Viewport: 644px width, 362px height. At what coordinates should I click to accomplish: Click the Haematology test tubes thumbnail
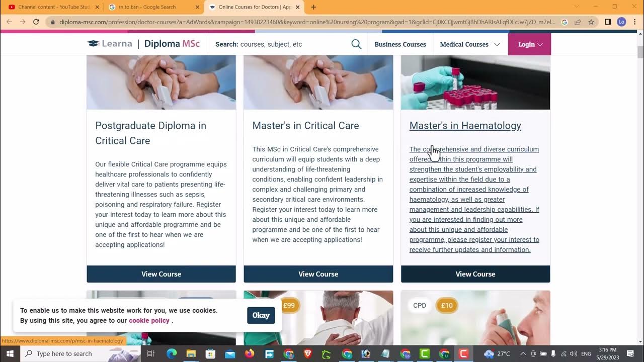pos(475,82)
